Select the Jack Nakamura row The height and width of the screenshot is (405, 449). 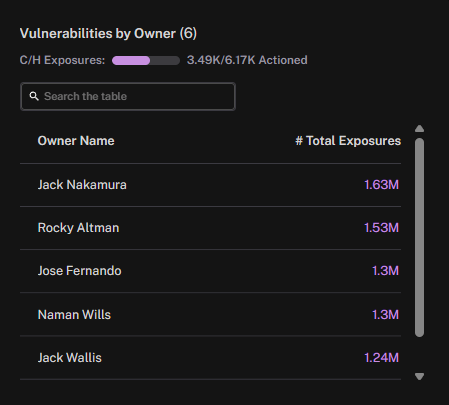click(210, 185)
